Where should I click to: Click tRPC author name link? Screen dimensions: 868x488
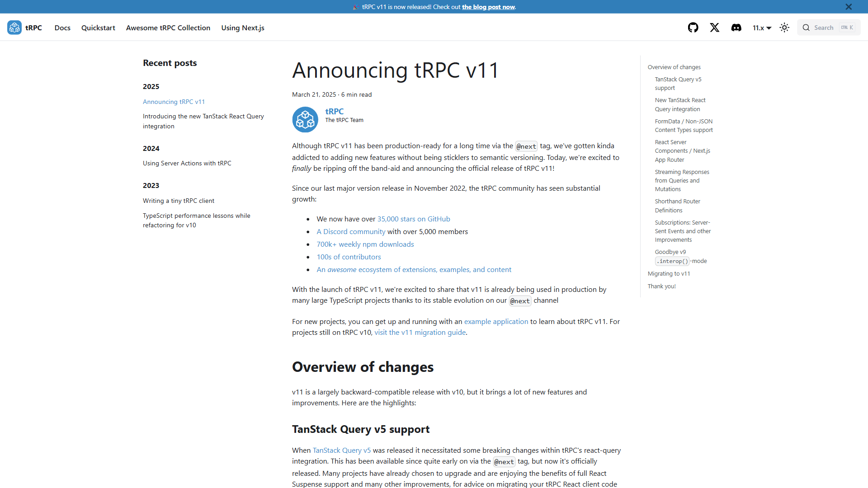(x=335, y=111)
